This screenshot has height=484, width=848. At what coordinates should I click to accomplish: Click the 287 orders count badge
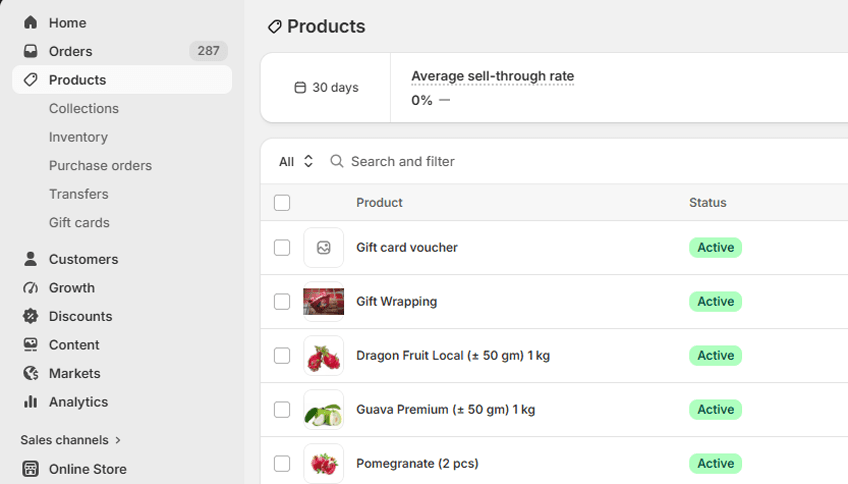coord(208,51)
